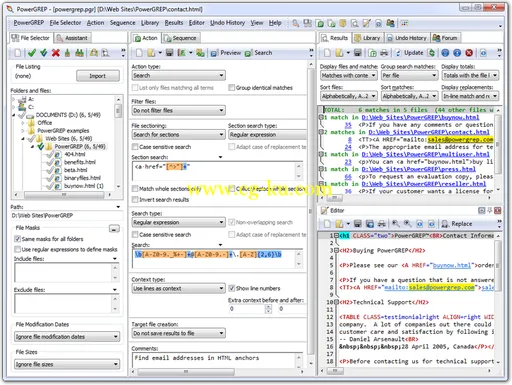Click the Editor Save floppy icon

pyautogui.click(x=358, y=224)
